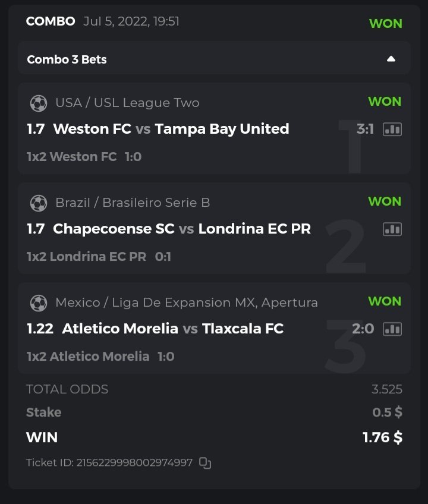
Task: Click the WIN amount 1.76 $
Action: [x=382, y=438]
